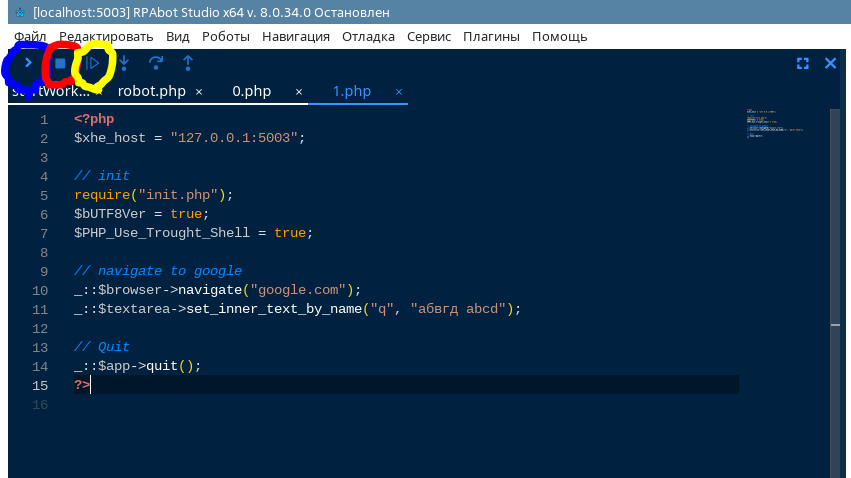
Task: Close the editor panel with X icon
Action: (830, 63)
